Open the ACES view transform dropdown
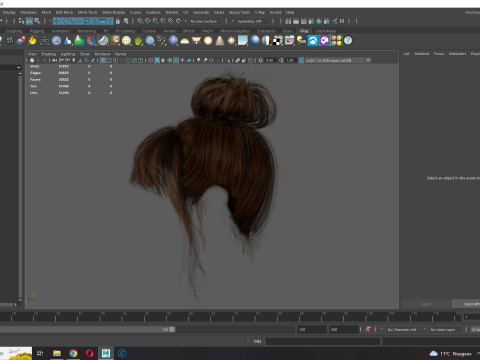Image resolution: width=480 pixels, height=360 pixels. tap(338, 60)
